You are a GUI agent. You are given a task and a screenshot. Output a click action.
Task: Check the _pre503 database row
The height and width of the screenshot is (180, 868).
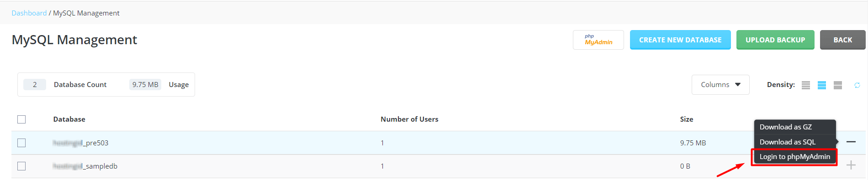(x=21, y=143)
